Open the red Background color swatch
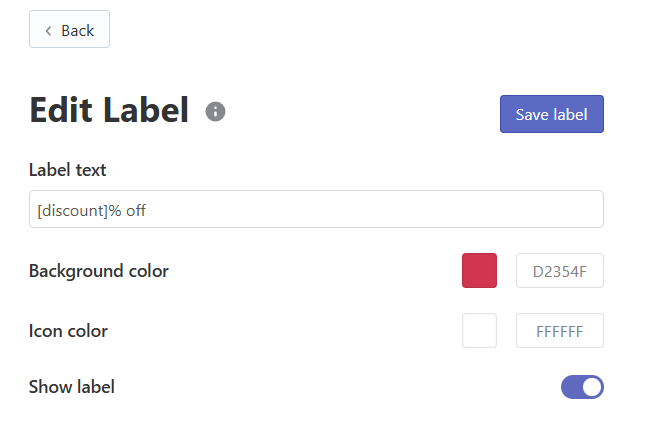The image size is (645, 431). pyautogui.click(x=479, y=271)
